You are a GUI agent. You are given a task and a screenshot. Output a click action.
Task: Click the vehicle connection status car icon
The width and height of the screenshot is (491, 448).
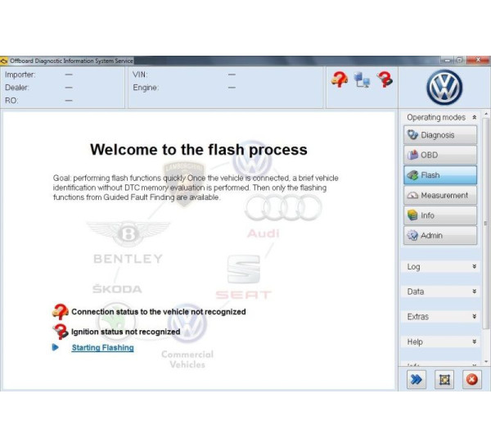pyautogui.click(x=340, y=79)
